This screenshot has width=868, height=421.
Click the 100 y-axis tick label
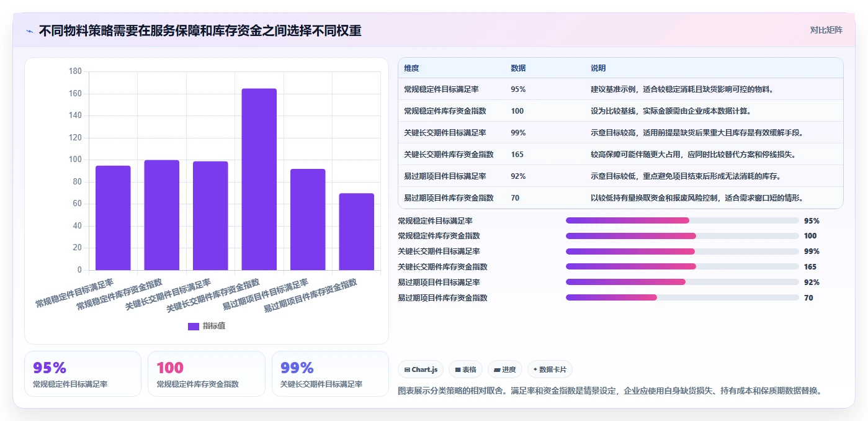pyautogui.click(x=75, y=160)
